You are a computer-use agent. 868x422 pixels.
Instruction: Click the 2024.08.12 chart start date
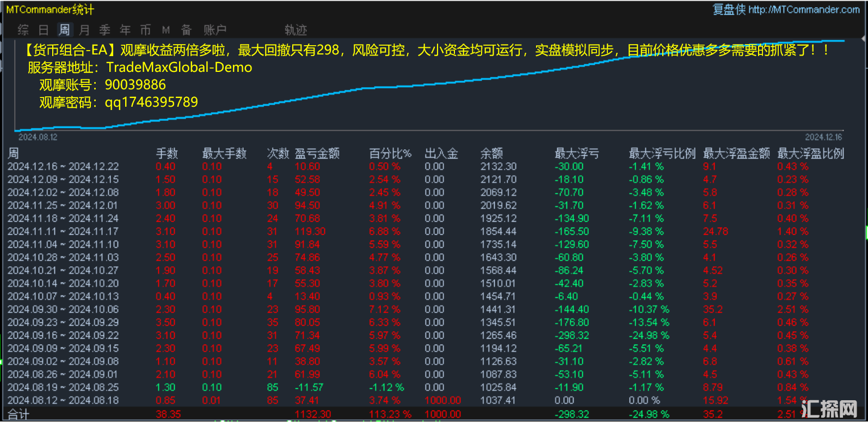pyautogui.click(x=38, y=137)
